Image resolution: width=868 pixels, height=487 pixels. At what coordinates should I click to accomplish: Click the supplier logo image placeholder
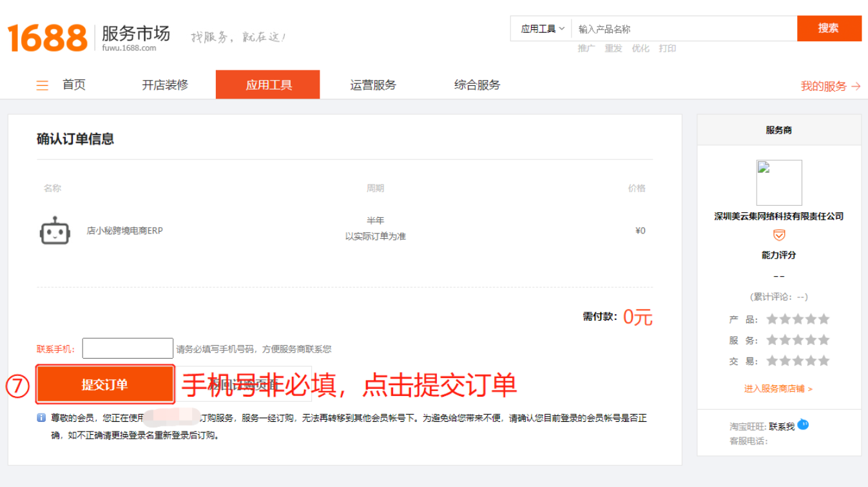pyautogui.click(x=779, y=183)
